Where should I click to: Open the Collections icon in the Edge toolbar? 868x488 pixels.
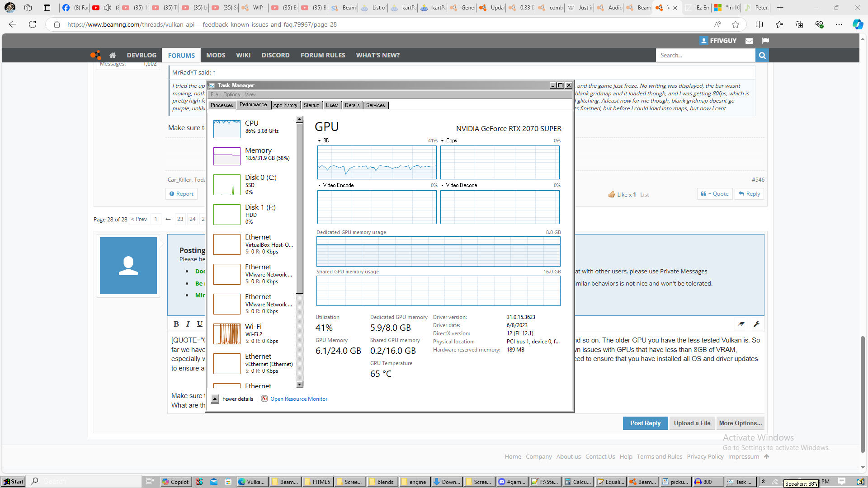tap(799, 24)
